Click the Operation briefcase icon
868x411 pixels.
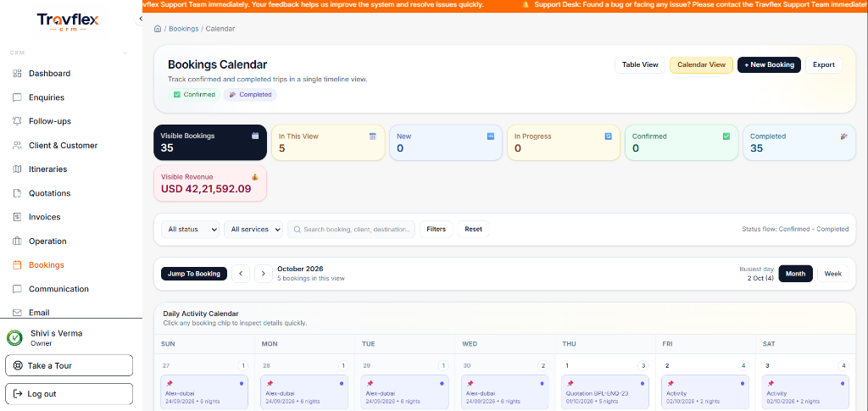[17, 242]
